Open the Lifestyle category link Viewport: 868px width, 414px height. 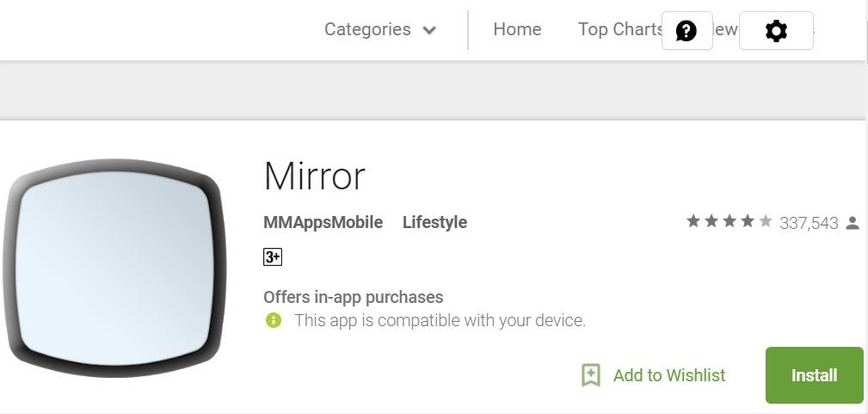[x=434, y=222]
